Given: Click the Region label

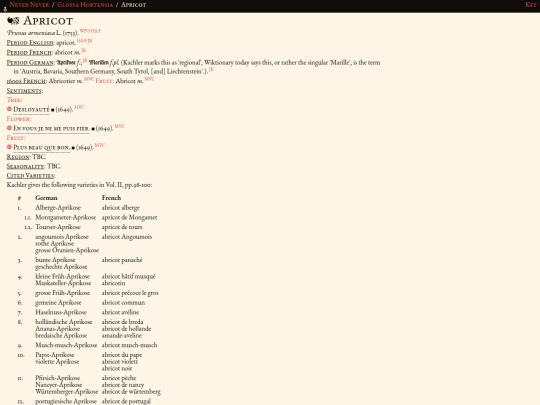Looking at the screenshot, I should click(x=18, y=157).
